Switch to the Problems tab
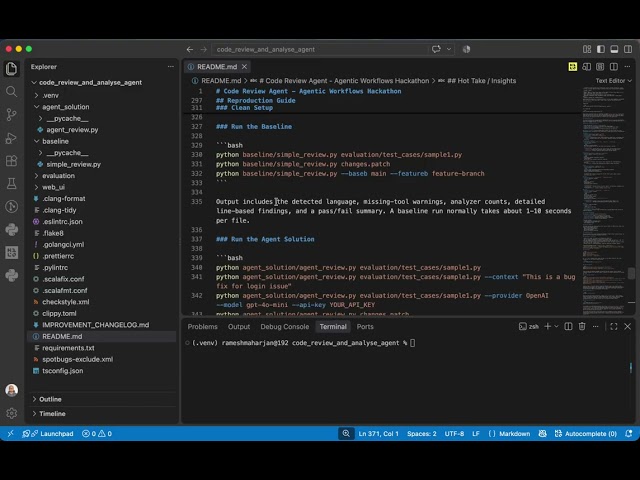The height and width of the screenshot is (480, 640). click(202, 327)
